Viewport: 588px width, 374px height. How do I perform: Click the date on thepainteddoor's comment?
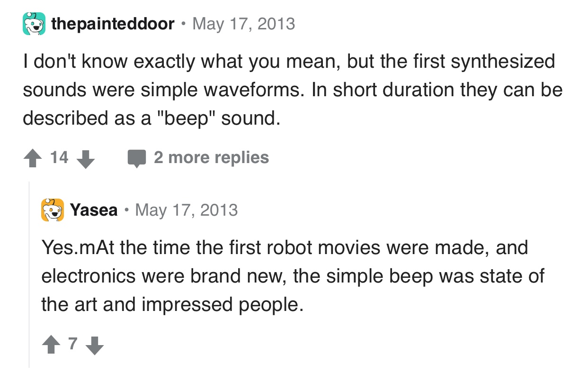(x=243, y=24)
